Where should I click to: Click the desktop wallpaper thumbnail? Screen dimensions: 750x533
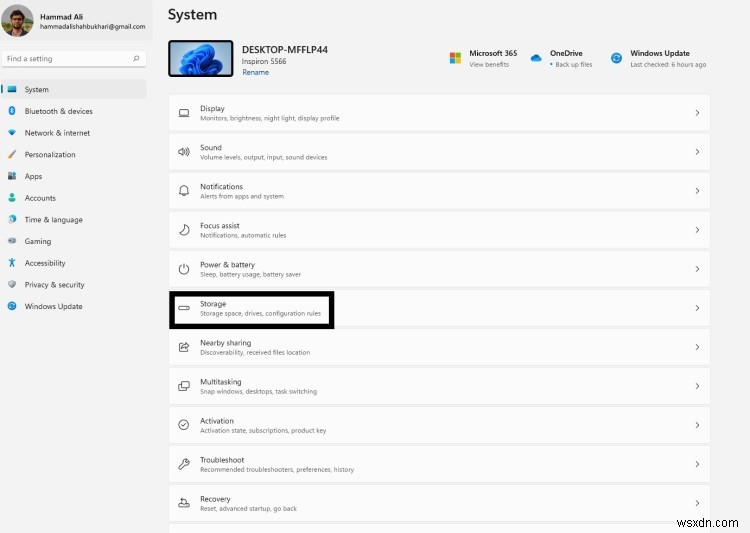(201, 58)
